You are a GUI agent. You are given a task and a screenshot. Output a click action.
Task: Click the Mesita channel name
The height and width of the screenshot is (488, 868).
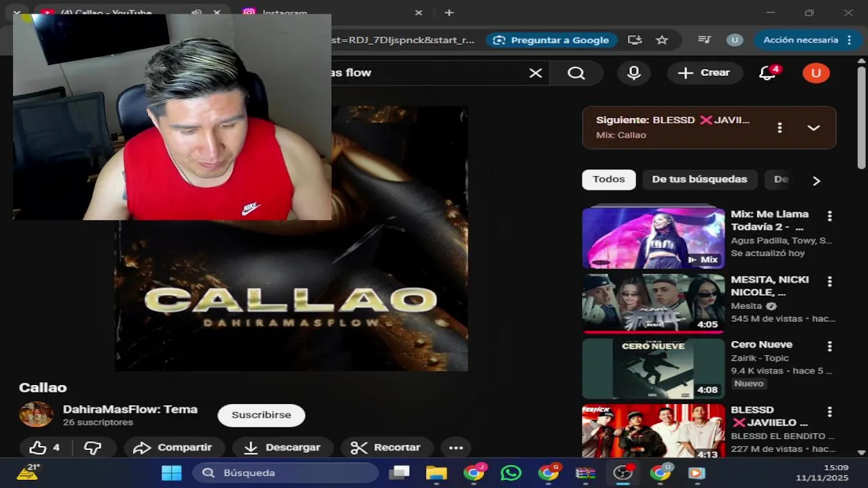(x=746, y=306)
